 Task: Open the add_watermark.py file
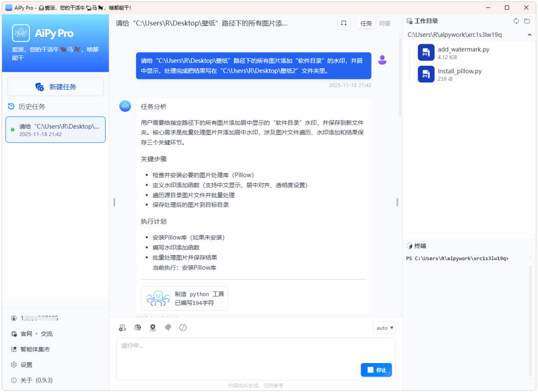pos(463,52)
